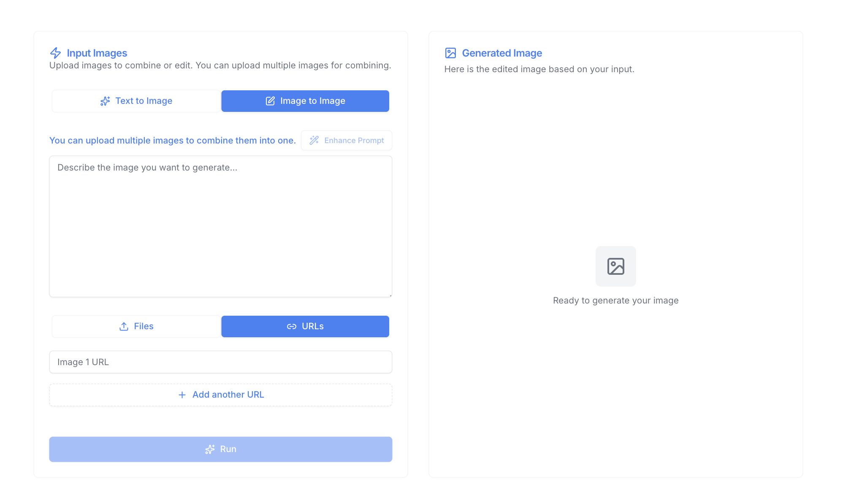Click the plus icon on Add another URL

click(182, 395)
